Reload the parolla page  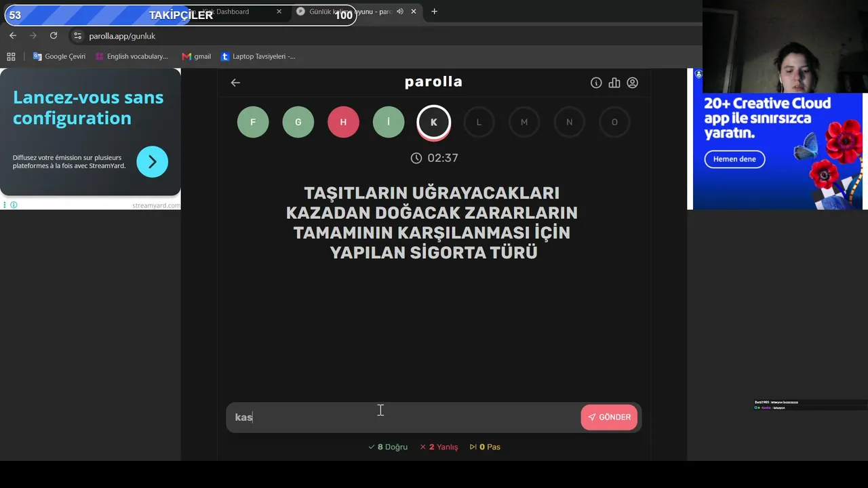point(54,35)
